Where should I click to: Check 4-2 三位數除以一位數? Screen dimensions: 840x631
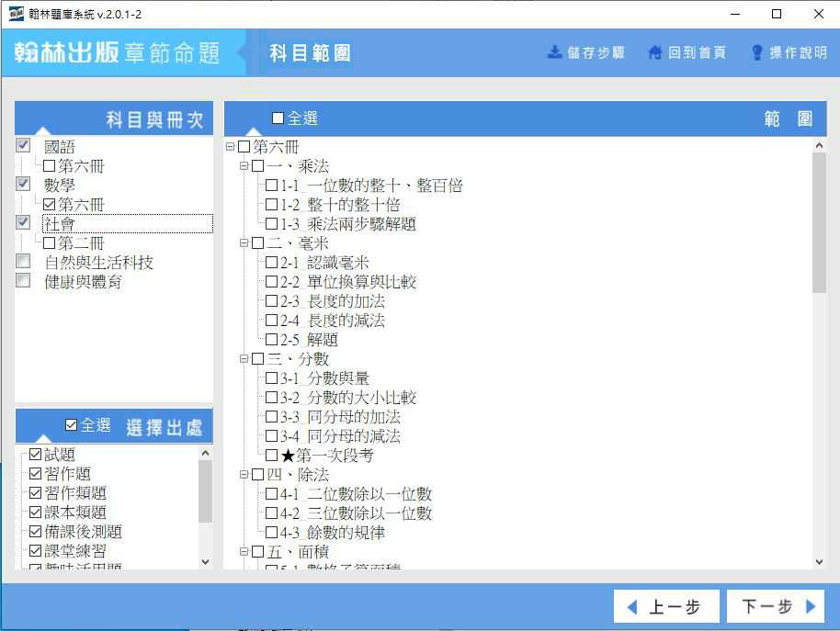coord(272,513)
